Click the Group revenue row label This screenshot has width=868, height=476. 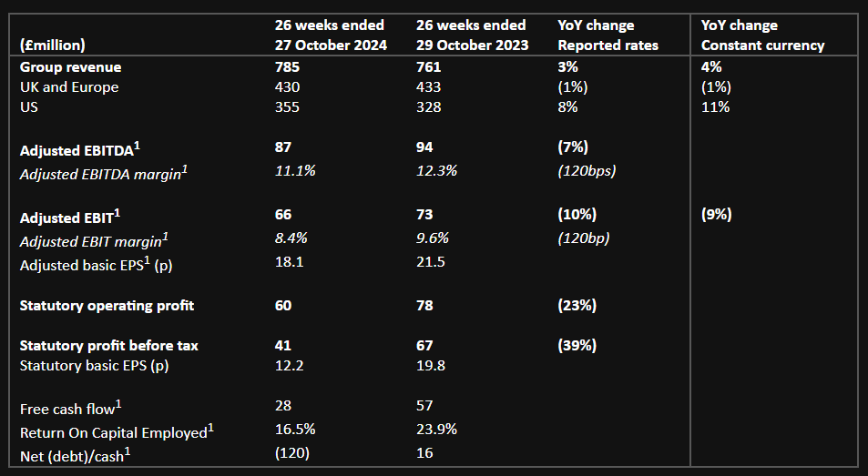[x=70, y=67]
